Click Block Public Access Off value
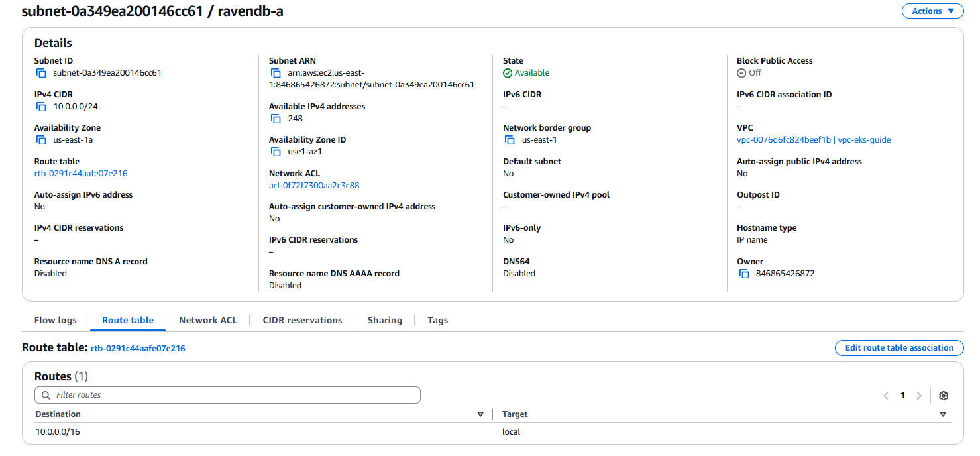 [x=749, y=73]
